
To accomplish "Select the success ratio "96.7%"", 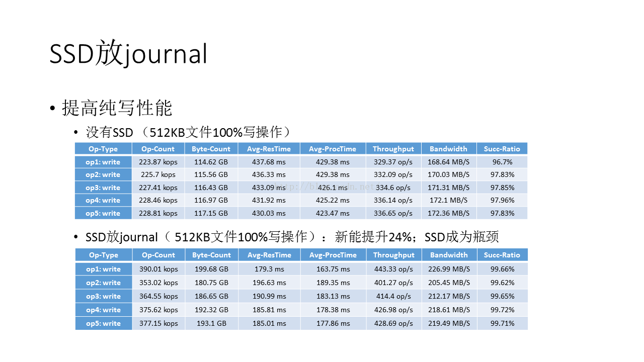I will pyautogui.click(x=502, y=162).
